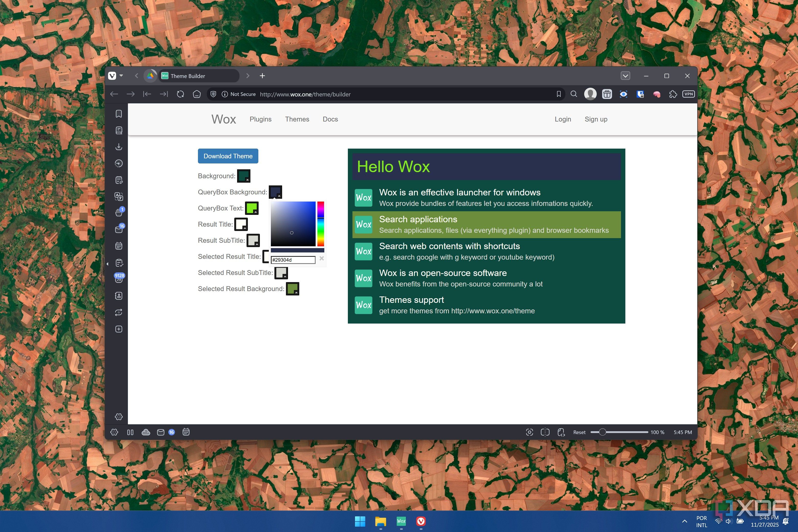The image size is (798, 532).
Task: Open Sessions panel in sidebar
Action: 119,313
